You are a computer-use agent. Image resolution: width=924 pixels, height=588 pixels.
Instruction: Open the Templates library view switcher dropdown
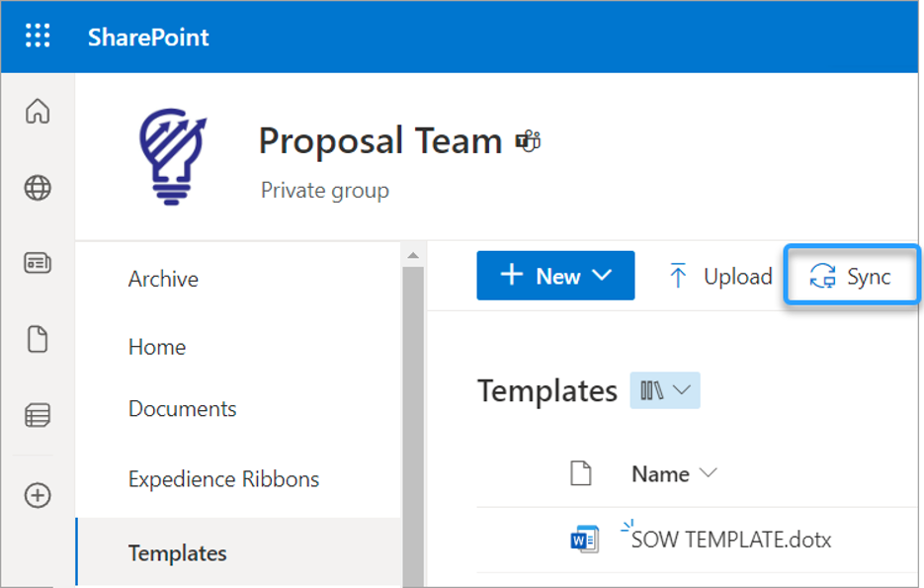point(665,390)
